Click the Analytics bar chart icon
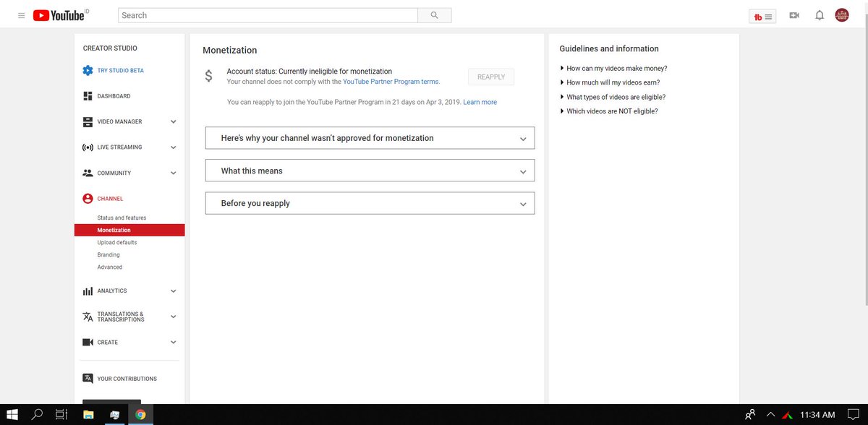 [x=88, y=291]
